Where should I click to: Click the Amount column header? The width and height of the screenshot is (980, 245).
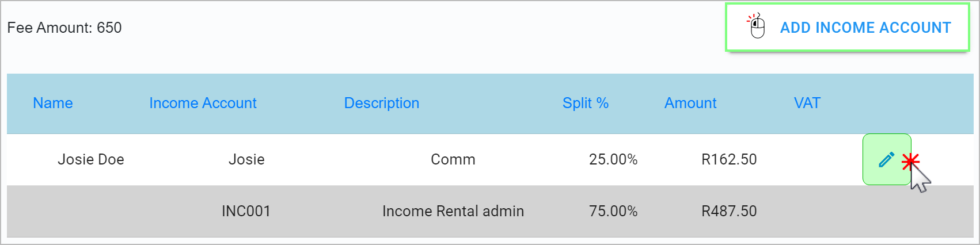[x=690, y=103]
